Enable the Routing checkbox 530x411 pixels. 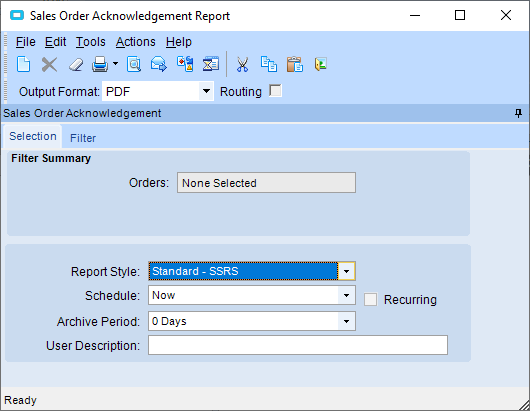pyautogui.click(x=275, y=91)
